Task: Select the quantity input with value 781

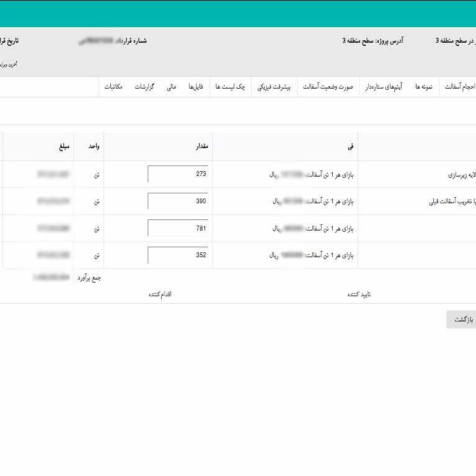Action: tap(178, 229)
